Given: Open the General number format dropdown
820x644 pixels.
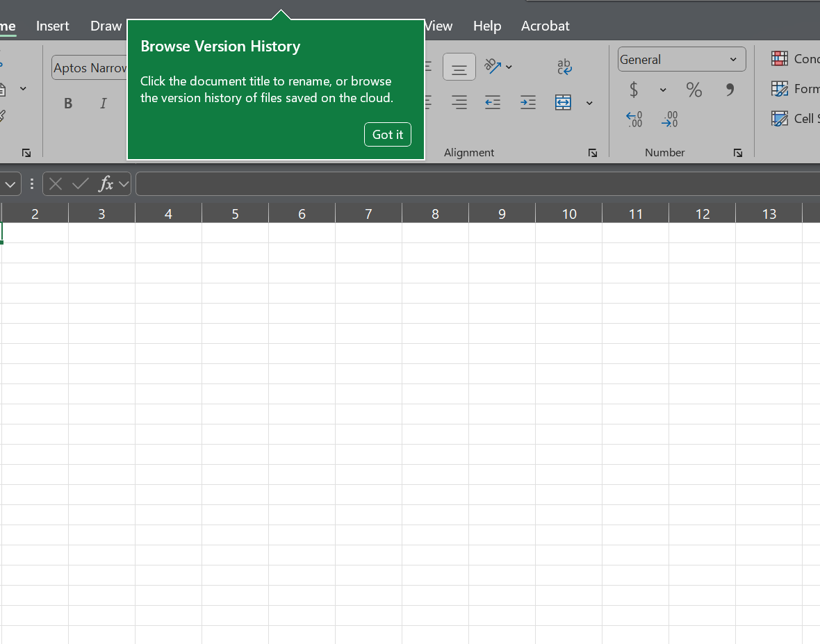Looking at the screenshot, I should (x=682, y=60).
